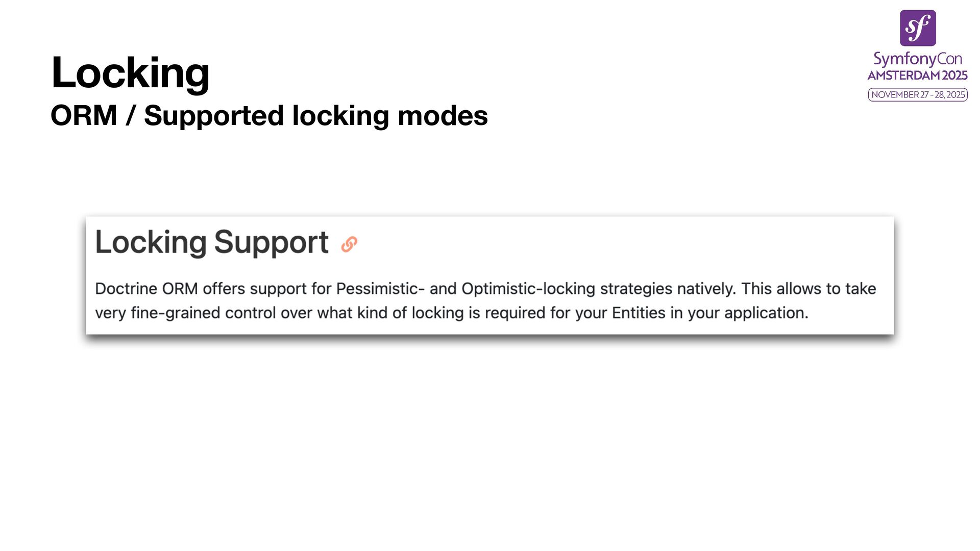Click the Locking slide title
The image size is (980, 551).
[x=131, y=72]
